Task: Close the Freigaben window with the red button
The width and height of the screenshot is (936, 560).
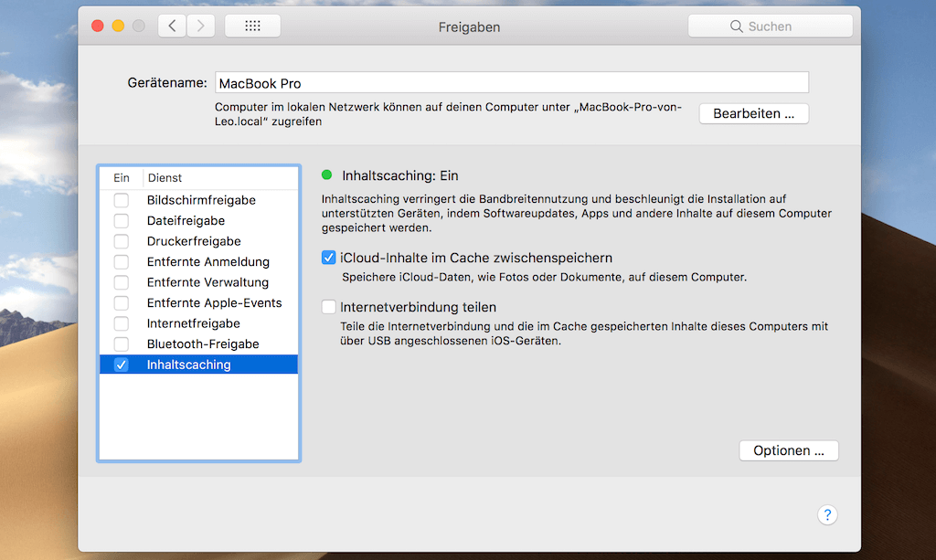Action: pyautogui.click(x=97, y=26)
